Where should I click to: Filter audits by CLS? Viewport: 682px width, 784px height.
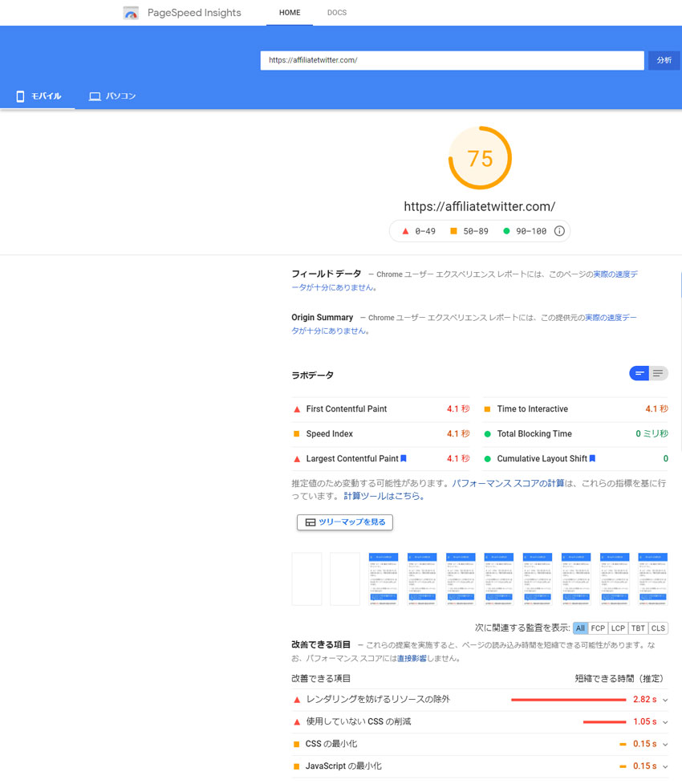(x=658, y=628)
